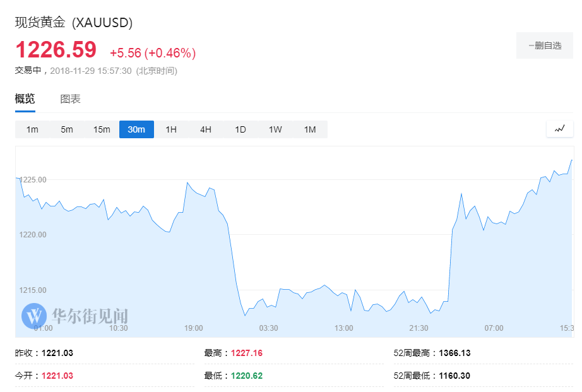Open the 概览 tab
This screenshot has width=582, height=392.
pyautogui.click(x=25, y=98)
